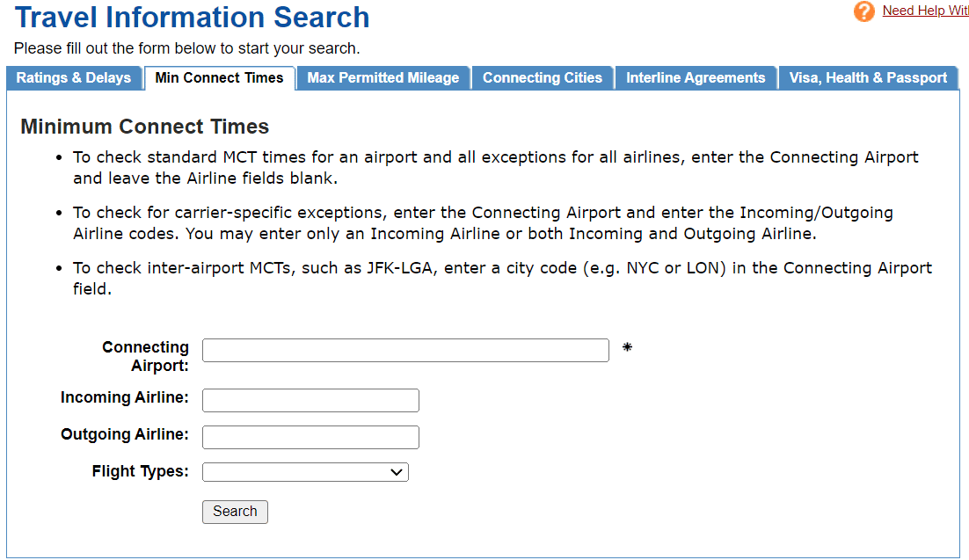Go to the Connecting Cities tab
This screenshot has height=560, width=969.
[543, 78]
